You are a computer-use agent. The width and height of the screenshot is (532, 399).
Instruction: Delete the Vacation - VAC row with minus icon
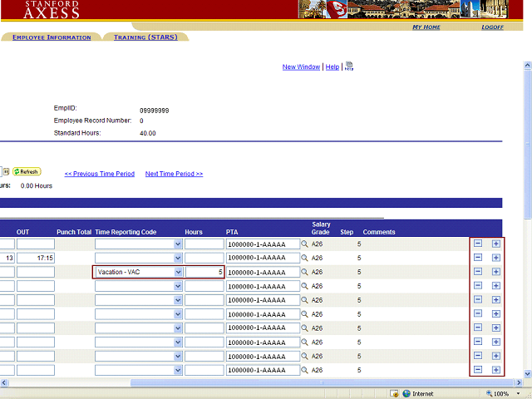(478, 272)
